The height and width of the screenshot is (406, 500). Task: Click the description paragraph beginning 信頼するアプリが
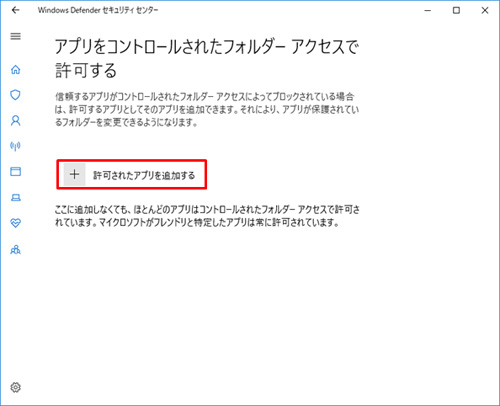(x=207, y=110)
